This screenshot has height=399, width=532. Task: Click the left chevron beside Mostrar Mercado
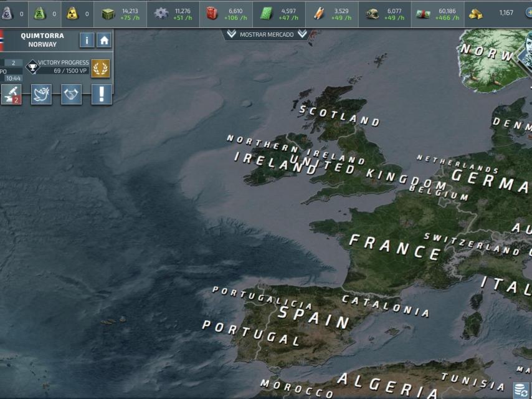coord(231,34)
